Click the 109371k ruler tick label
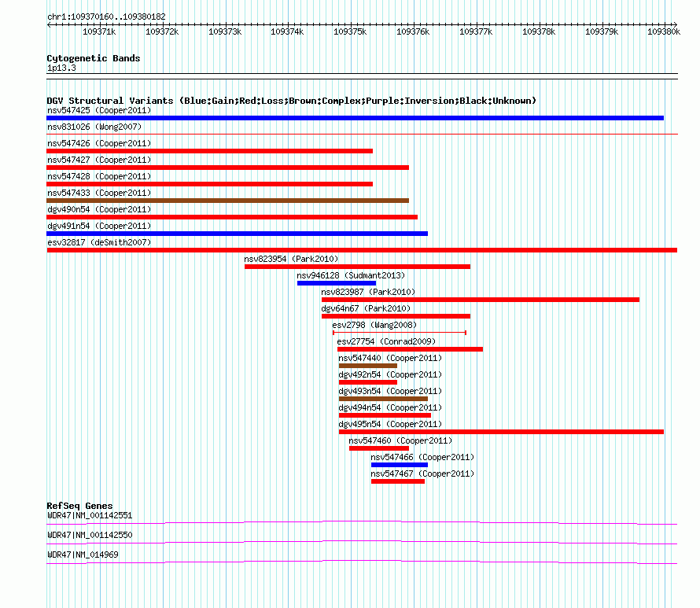The image size is (700, 608). click(99, 31)
